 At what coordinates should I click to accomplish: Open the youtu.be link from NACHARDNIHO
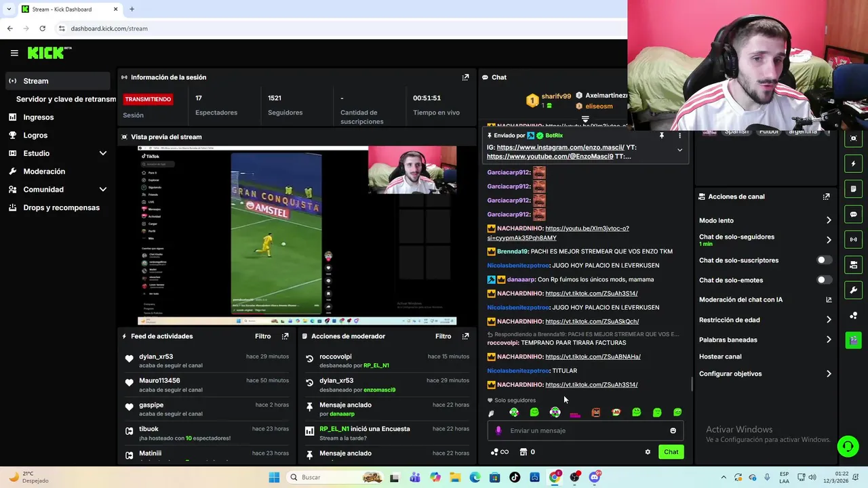click(x=558, y=233)
